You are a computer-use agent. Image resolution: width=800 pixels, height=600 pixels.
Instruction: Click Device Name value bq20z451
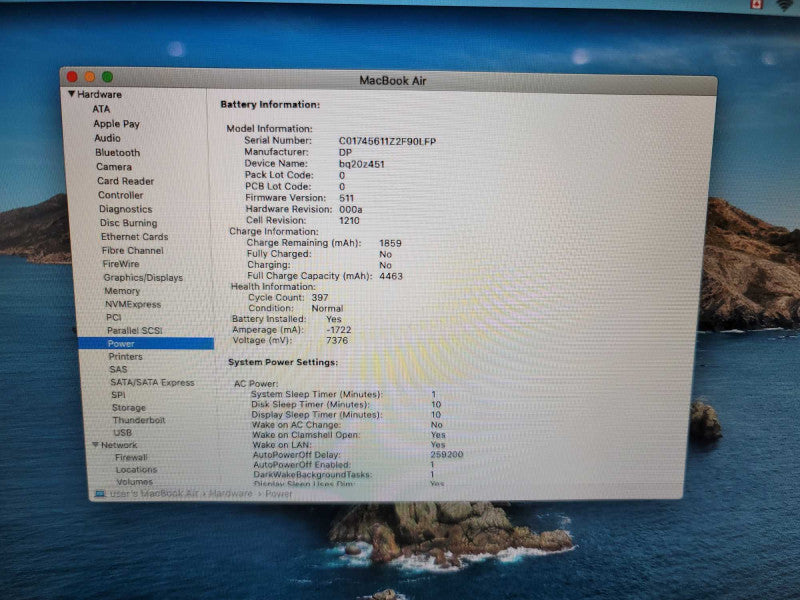pyautogui.click(x=362, y=164)
